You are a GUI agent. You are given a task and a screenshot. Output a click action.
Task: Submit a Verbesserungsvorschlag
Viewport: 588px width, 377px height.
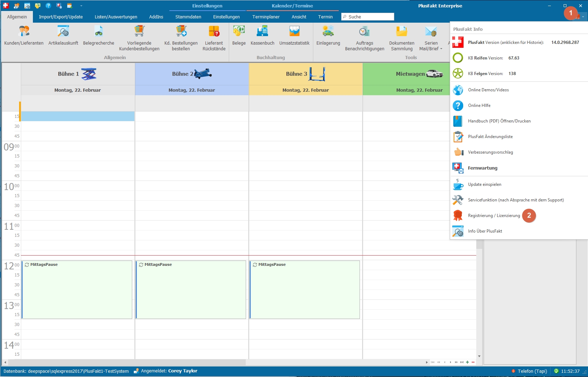pyautogui.click(x=519, y=152)
